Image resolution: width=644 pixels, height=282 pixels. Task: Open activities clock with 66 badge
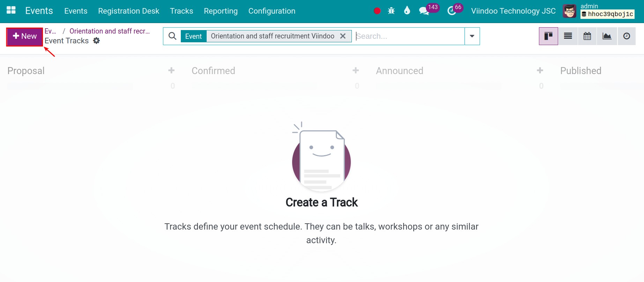[452, 11]
